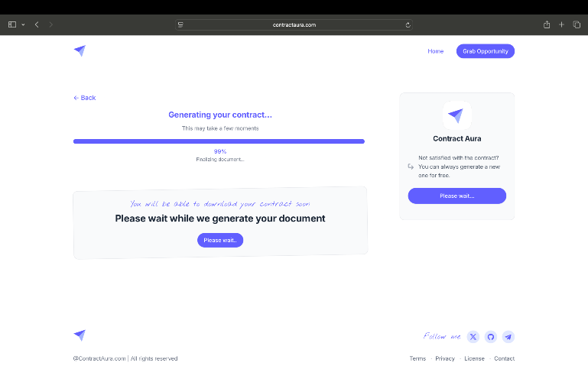
Task: Click the footer paper plane logo
Action: click(x=80, y=335)
